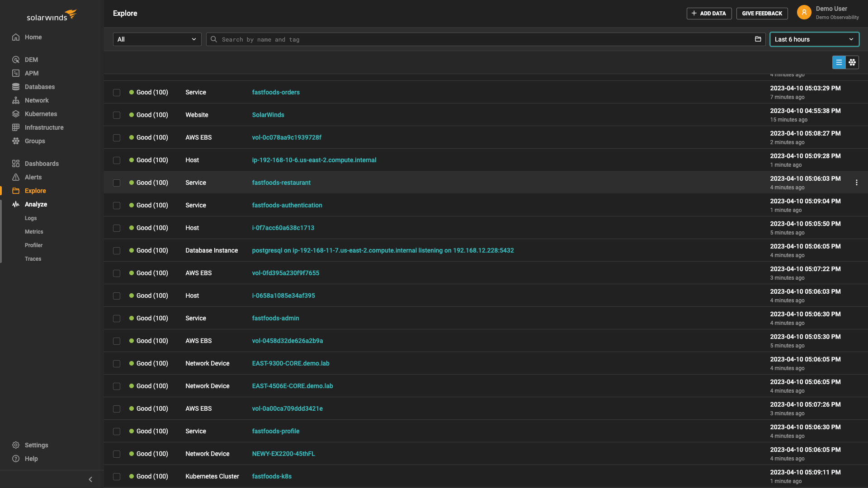Collapse the sidebar with the chevron arrow

click(90, 479)
